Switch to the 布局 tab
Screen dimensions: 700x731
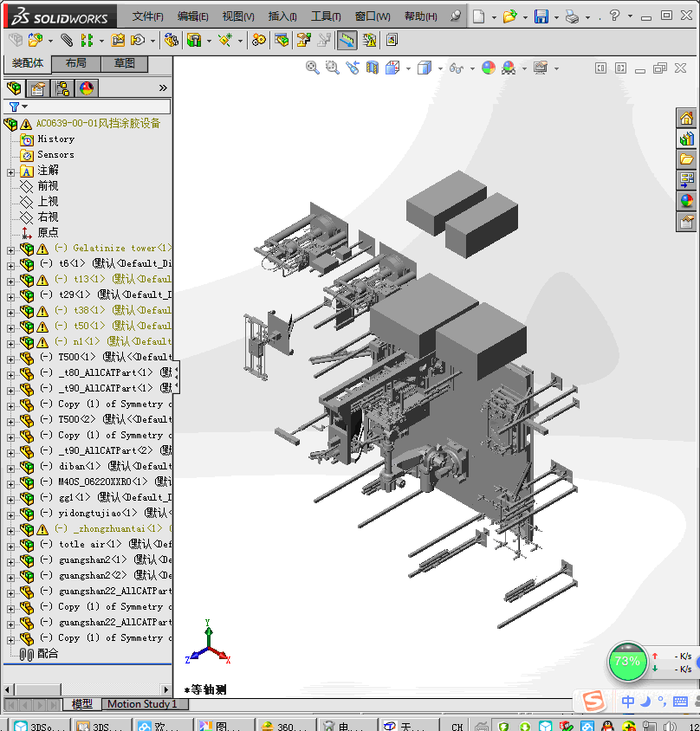[x=75, y=63]
